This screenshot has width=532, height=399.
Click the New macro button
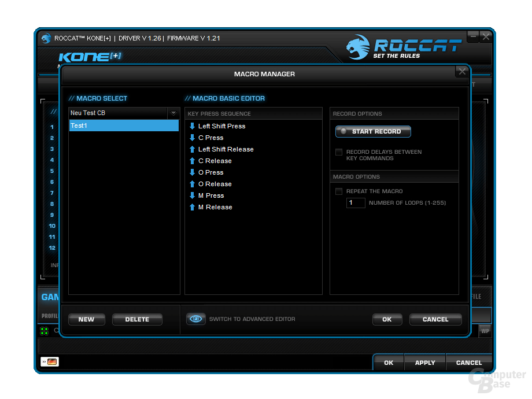(x=87, y=319)
